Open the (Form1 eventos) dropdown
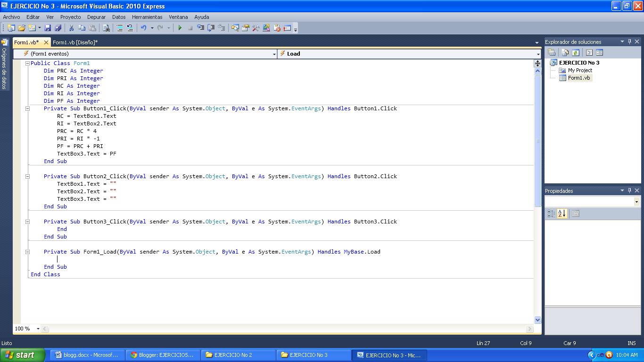 [x=275, y=53]
